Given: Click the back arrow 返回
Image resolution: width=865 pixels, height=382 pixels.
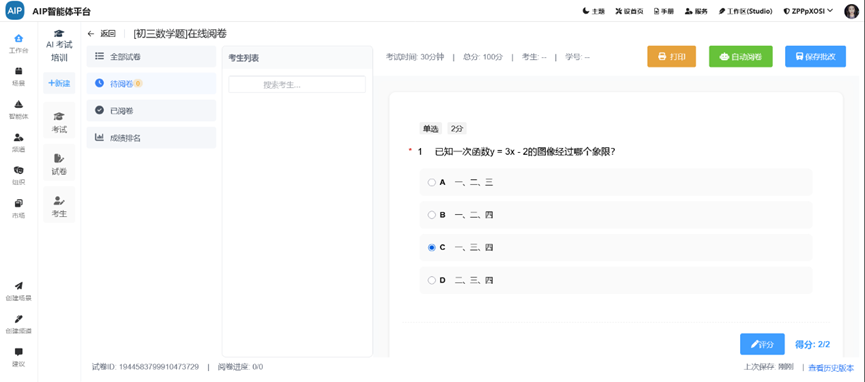Looking at the screenshot, I should coord(102,34).
